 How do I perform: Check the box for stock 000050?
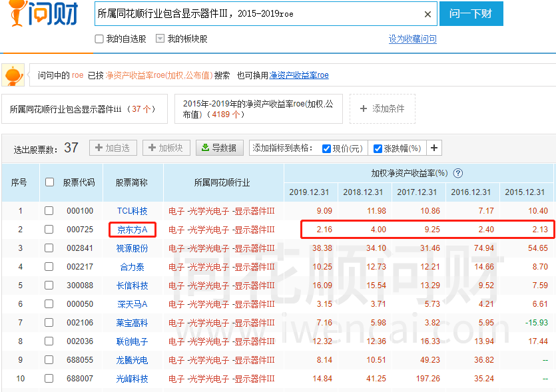coord(49,303)
